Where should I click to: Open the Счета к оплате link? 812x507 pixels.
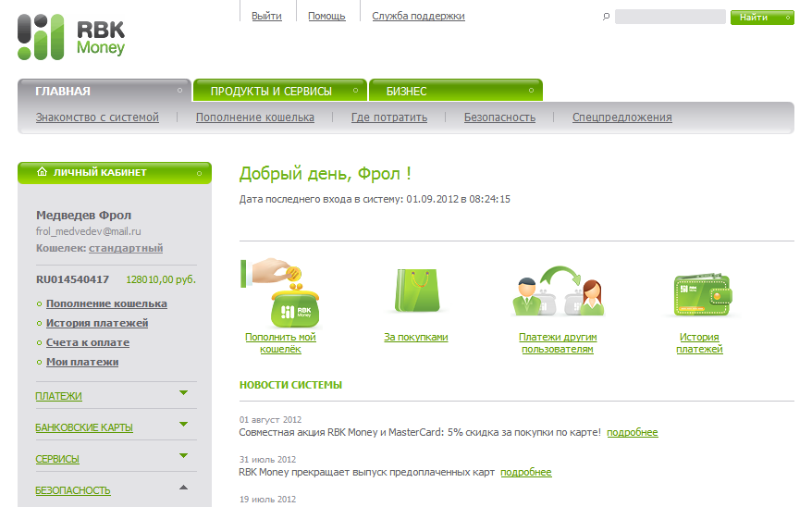(x=88, y=342)
